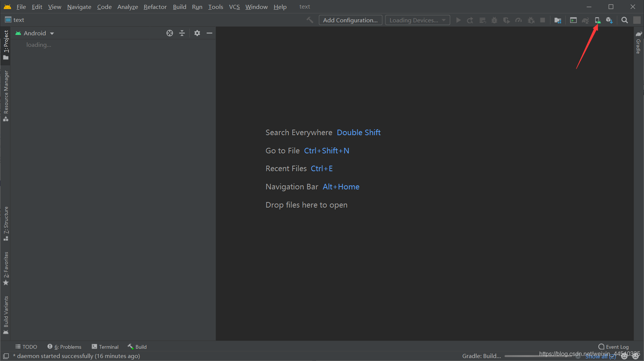Open the Android project view dropdown

tap(35, 33)
